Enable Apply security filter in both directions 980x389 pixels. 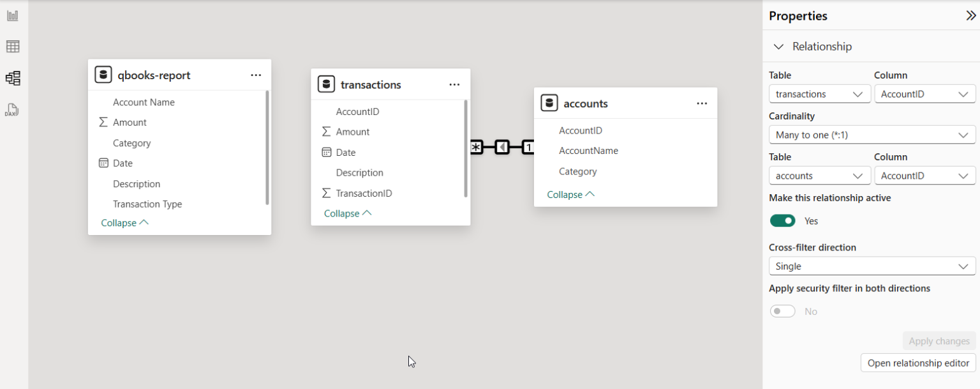(783, 311)
